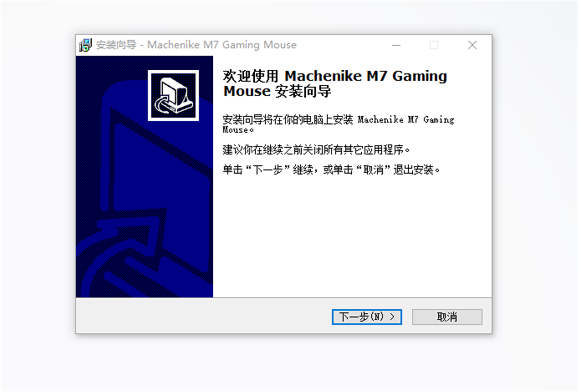Close the installer window
Image resolution: width=578 pixels, height=392 pixels.
pyautogui.click(x=473, y=45)
